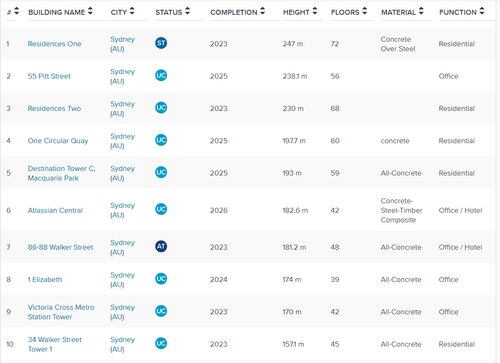Click the UC status badge for Destination Tower C
The width and height of the screenshot is (500, 363).
(161, 172)
